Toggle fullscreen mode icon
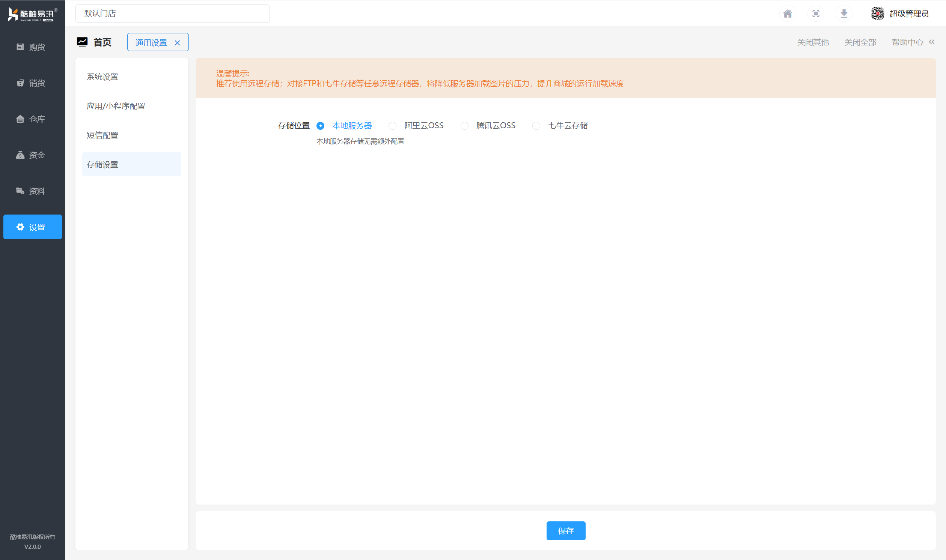 816,14
